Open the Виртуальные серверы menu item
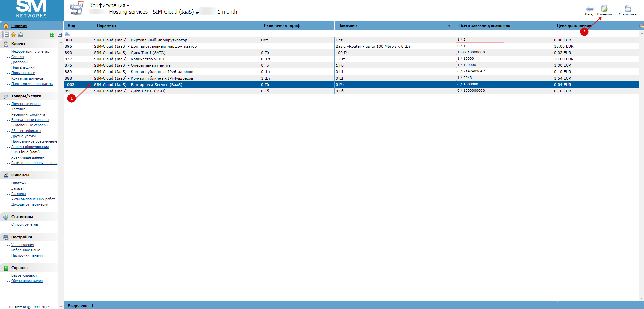Viewport: 644px width, 309px height. coord(30,120)
